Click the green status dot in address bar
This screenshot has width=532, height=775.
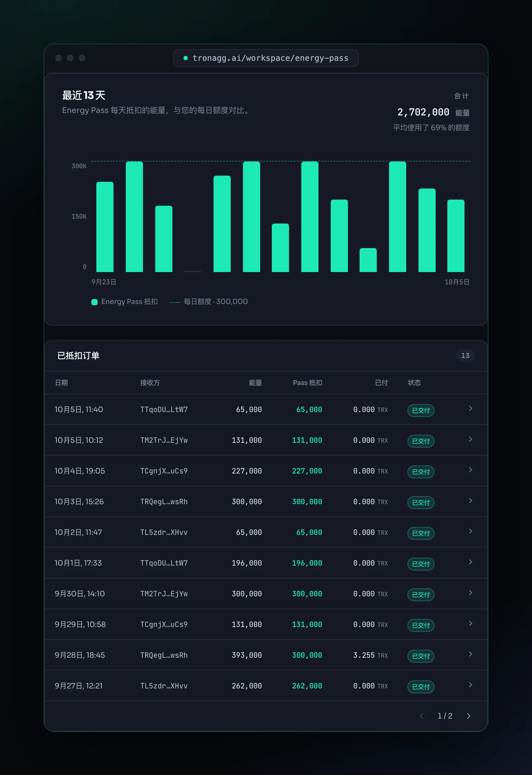pyautogui.click(x=186, y=58)
